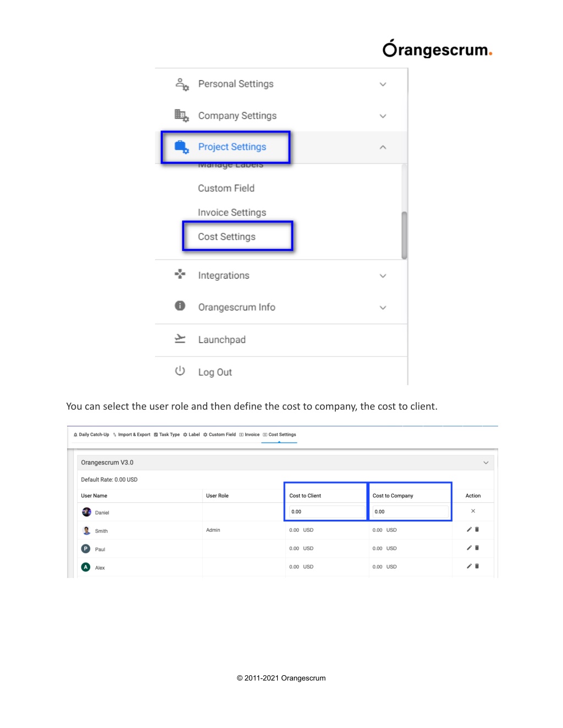Viewport: 563px width, 728px height.
Task: Click the Personal Settings user-gear icon
Action: click(x=182, y=84)
